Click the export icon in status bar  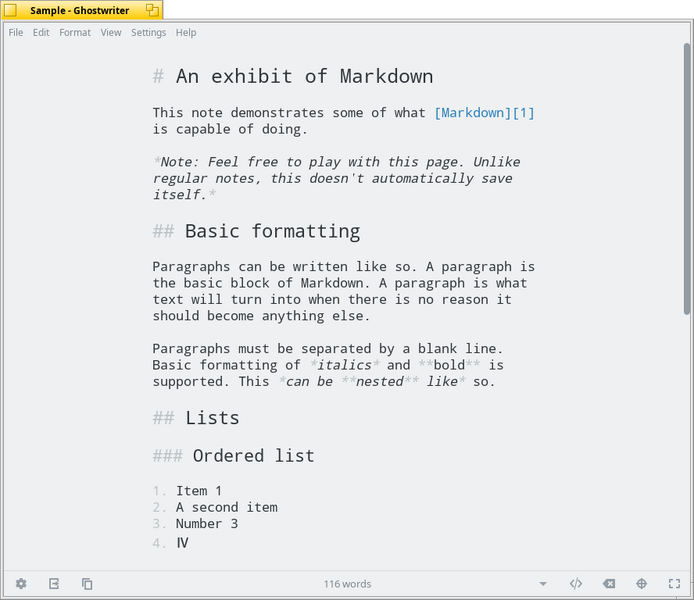[54, 584]
